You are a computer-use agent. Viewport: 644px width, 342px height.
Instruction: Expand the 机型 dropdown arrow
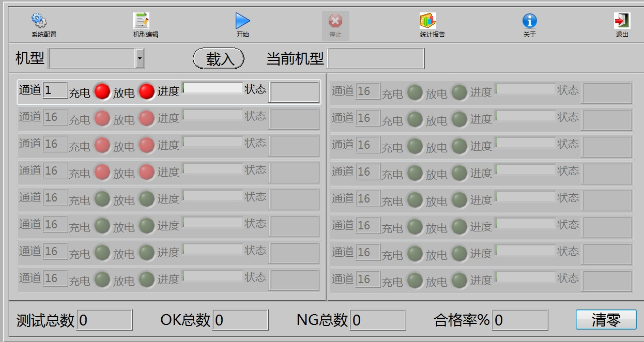click(140, 59)
